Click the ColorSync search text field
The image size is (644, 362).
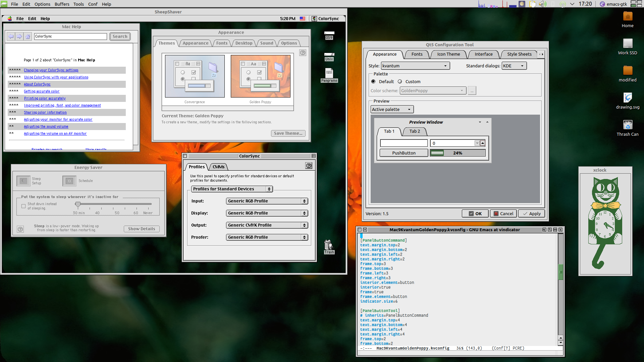coord(70,36)
